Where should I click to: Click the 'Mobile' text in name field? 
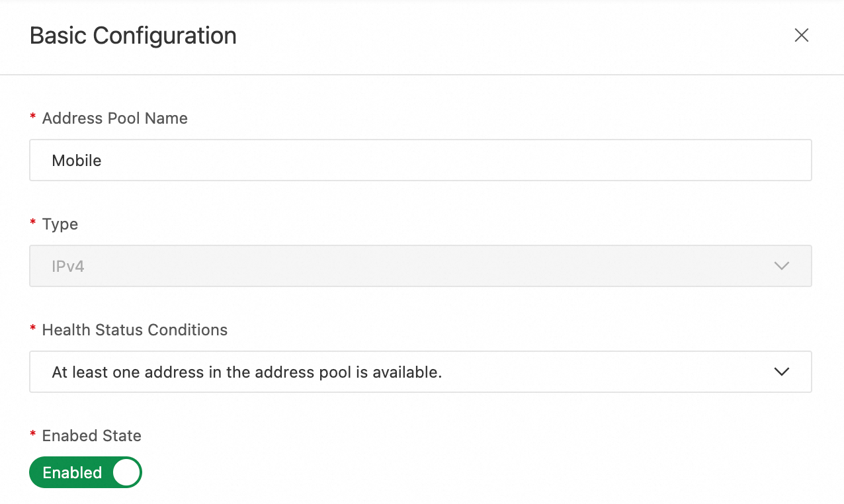[77, 161]
